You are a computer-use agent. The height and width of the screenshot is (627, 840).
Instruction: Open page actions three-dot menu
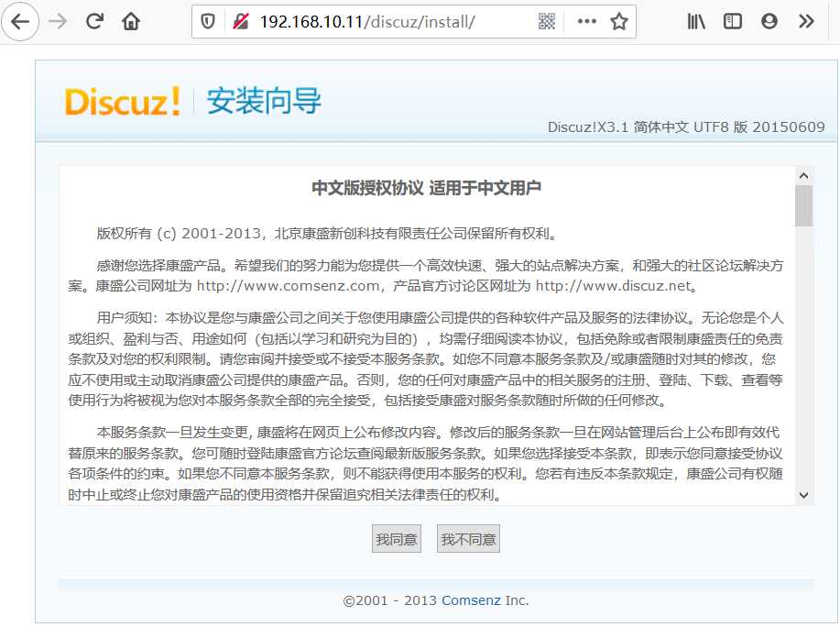tap(586, 21)
